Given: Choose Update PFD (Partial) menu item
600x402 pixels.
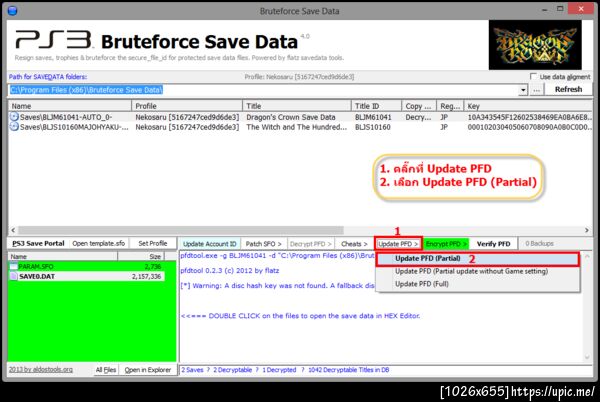Looking at the screenshot, I should [478, 259].
